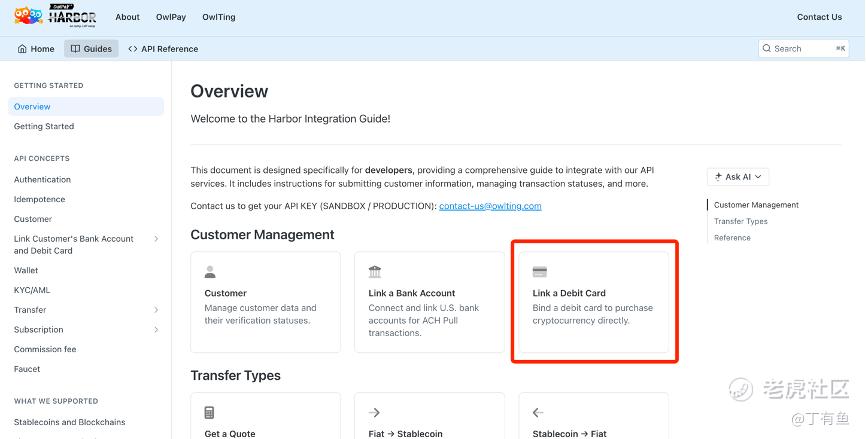Open the Stablecoin → Fiat card
Screen dimensions: 866x439
594,416
